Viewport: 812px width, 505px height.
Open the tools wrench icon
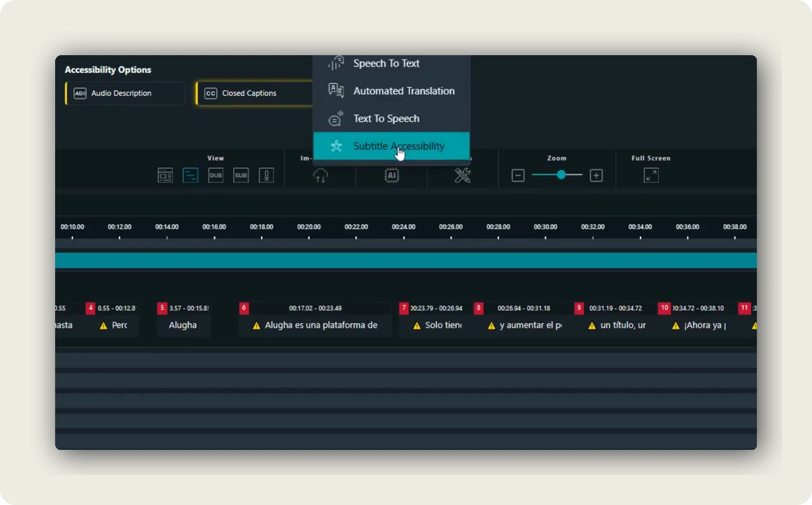point(462,175)
